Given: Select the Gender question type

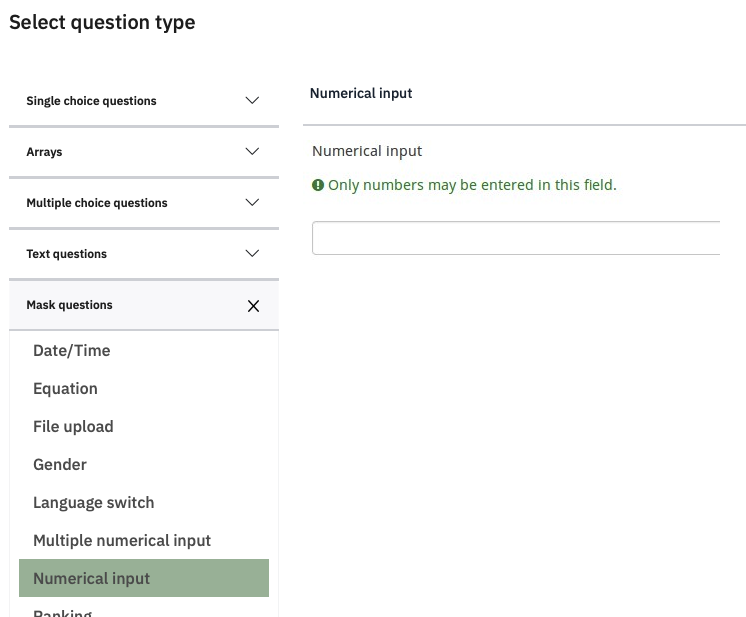Looking at the screenshot, I should pyautogui.click(x=60, y=465).
